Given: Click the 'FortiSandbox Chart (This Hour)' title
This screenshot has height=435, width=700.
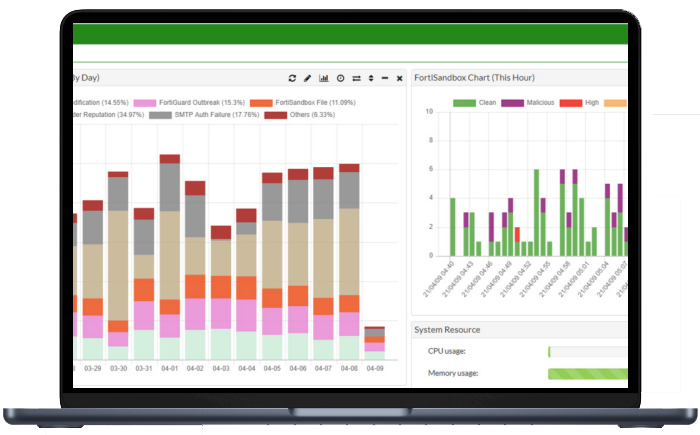Looking at the screenshot, I should (x=474, y=78).
